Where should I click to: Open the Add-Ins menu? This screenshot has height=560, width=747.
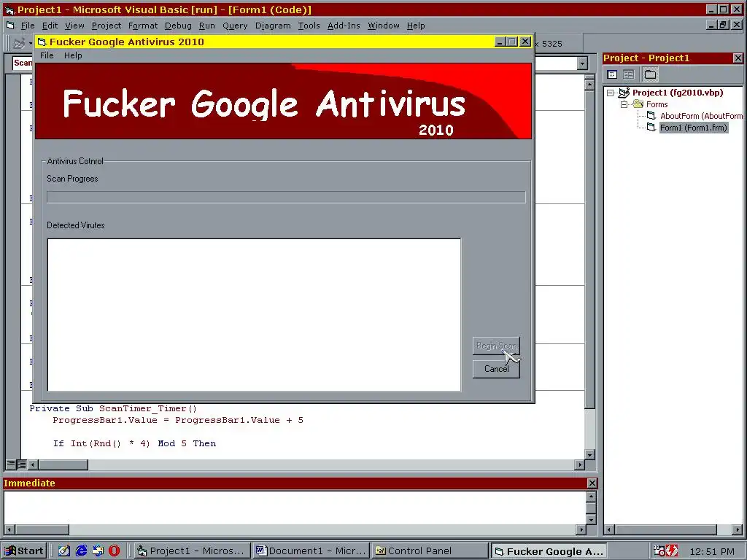point(344,26)
